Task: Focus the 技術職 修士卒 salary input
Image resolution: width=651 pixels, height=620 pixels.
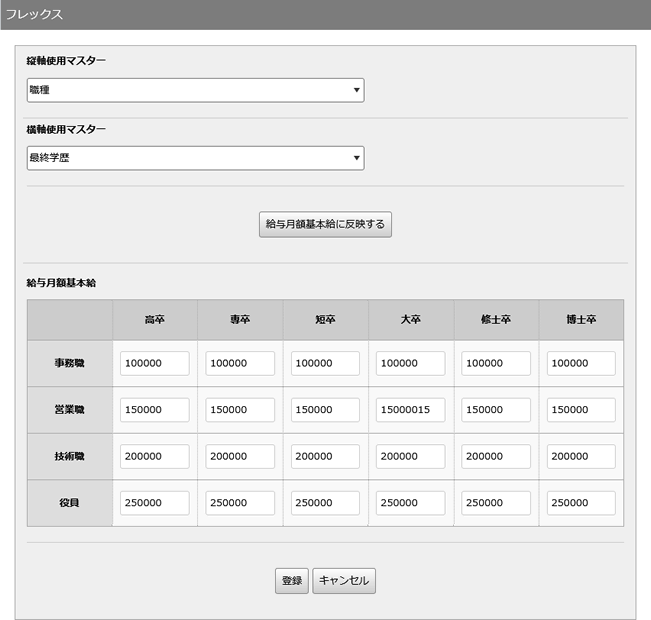Action: coord(495,456)
